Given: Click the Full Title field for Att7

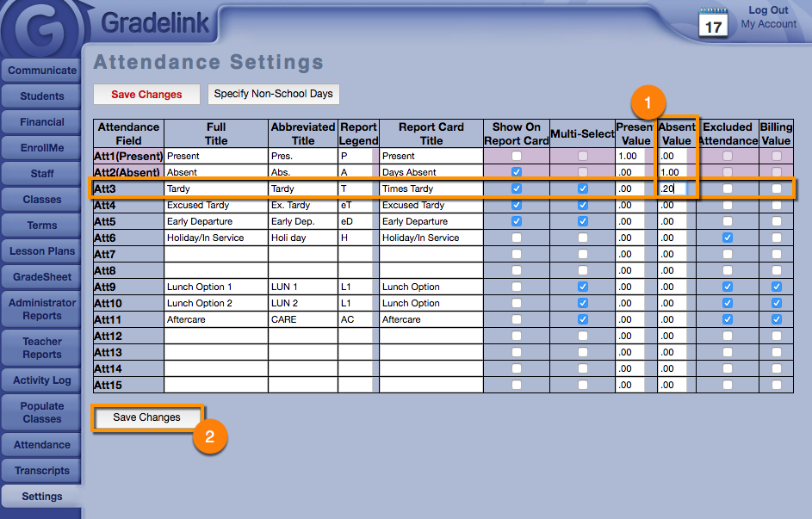Looking at the screenshot, I should tap(215, 254).
